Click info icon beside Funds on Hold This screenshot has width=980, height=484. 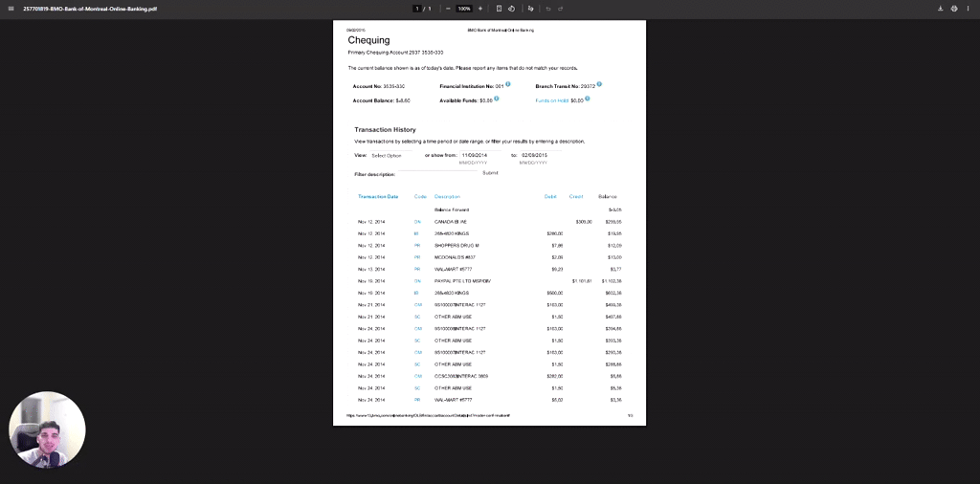(588, 99)
